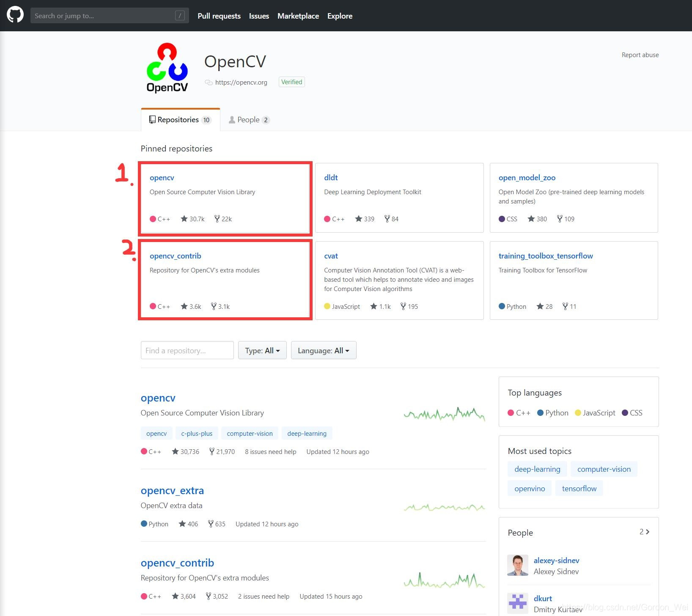This screenshot has height=616, width=692.
Task: Click the Find a repository search field
Action: (x=187, y=350)
